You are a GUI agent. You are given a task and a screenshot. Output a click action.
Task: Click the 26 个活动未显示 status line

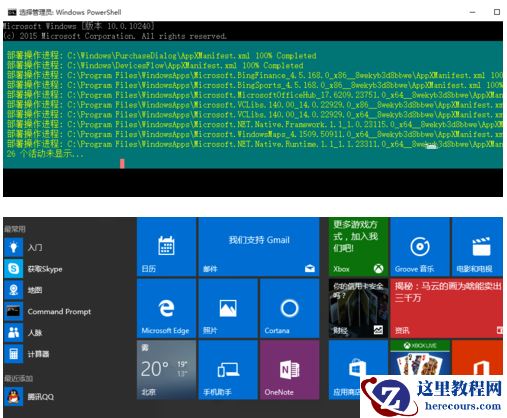[45, 154]
